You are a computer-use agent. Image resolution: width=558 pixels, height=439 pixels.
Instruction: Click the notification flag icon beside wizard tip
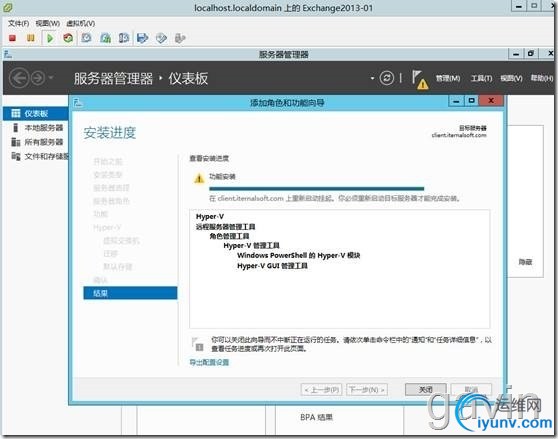pos(198,344)
